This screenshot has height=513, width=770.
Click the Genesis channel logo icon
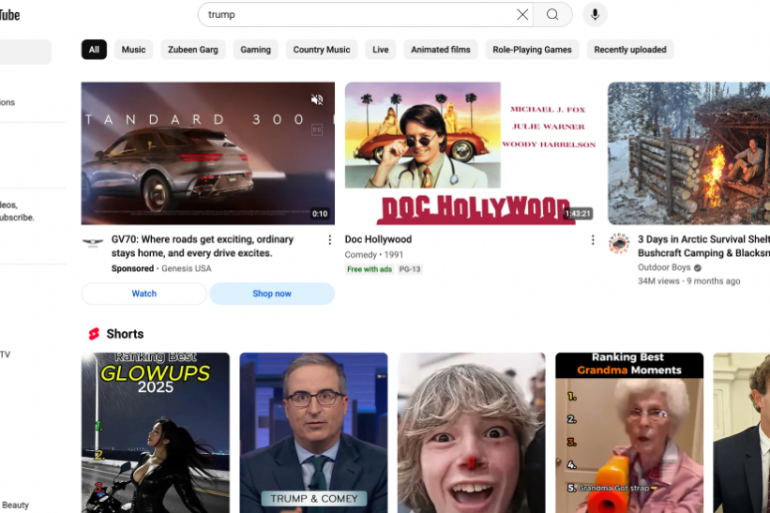coord(92,242)
